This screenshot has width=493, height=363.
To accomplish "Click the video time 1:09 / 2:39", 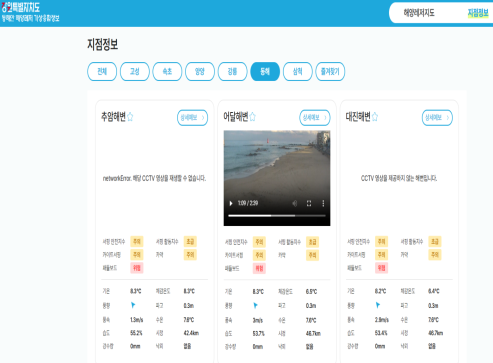I will pyautogui.click(x=248, y=203).
